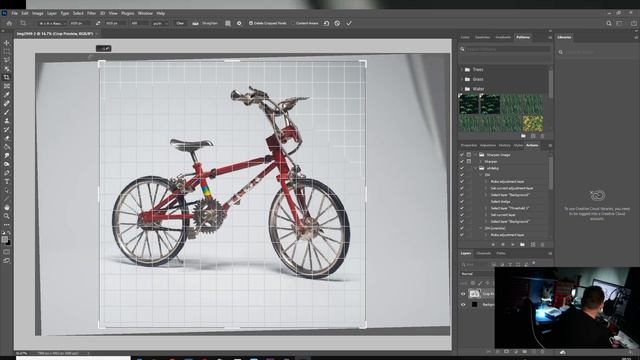This screenshot has width=640, height=360.
Task: Toggle checkmark for Set current adjustment layer step
Action: tap(462, 188)
